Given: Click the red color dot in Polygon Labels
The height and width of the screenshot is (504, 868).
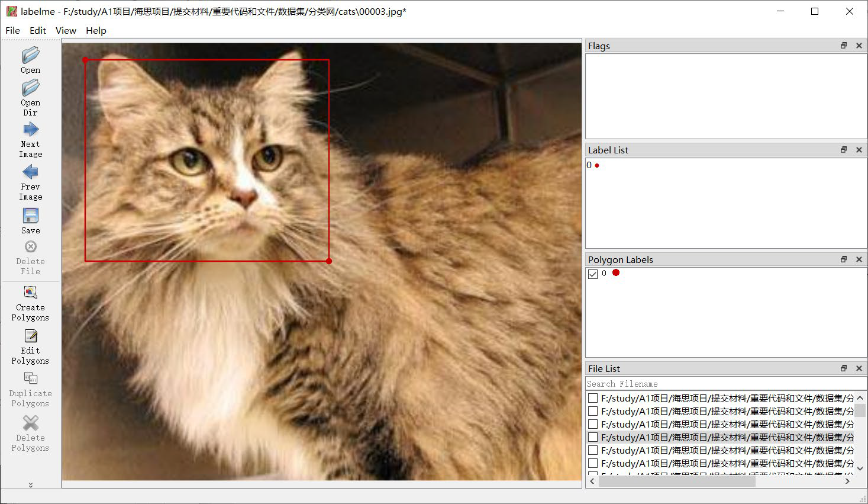Looking at the screenshot, I should click(x=616, y=272).
